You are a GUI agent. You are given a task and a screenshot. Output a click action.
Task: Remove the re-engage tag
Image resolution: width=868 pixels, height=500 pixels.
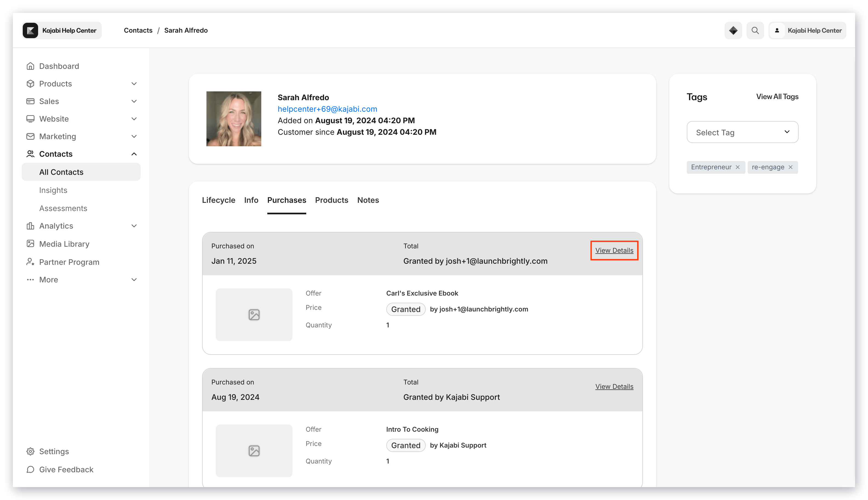click(x=790, y=167)
